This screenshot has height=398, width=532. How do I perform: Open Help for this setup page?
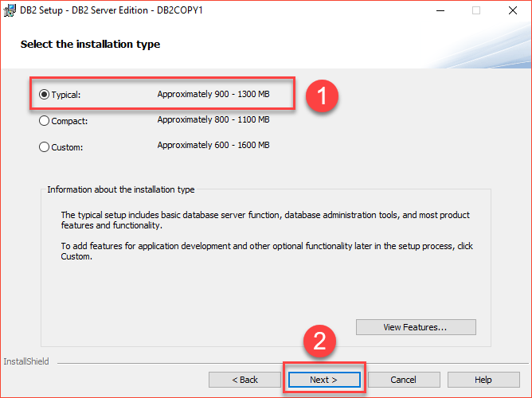click(x=483, y=380)
